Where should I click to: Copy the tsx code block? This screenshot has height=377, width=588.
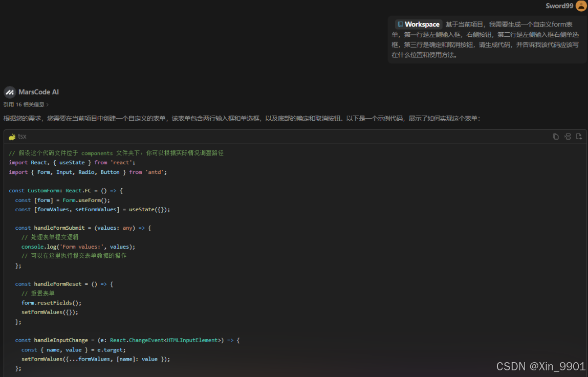[556, 137]
